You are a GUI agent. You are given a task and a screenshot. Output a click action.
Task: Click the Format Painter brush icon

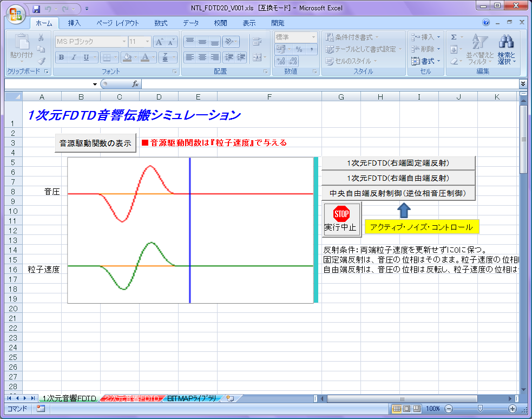point(41,61)
